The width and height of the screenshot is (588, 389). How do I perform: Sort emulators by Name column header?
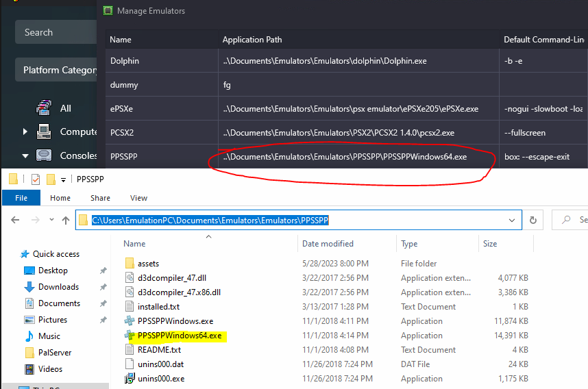(x=162, y=39)
